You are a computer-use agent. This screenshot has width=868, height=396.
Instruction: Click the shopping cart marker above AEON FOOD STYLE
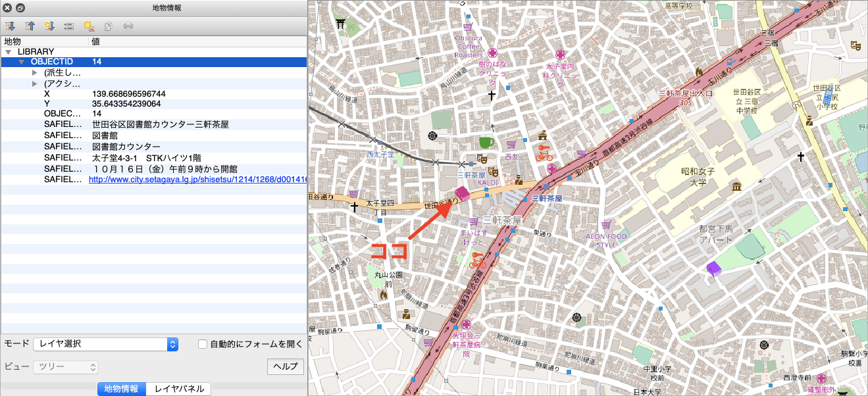tap(606, 224)
